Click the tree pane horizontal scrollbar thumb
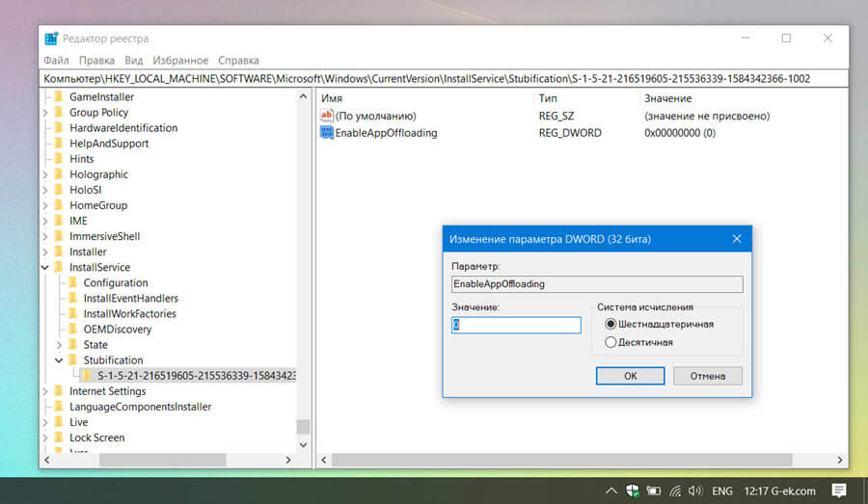 click(x=162, y=460)
